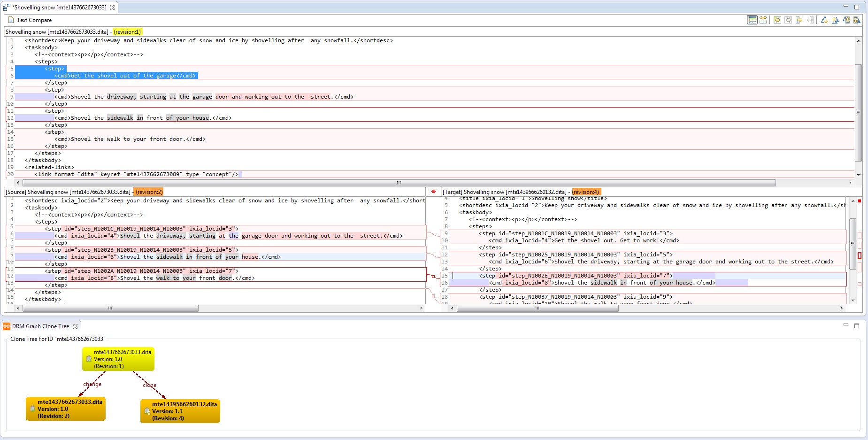Image resolution: width=868 pixels, height=440 pixels.
Task: Click the small bottom overview ruler marker
Action: click(860, 284)
